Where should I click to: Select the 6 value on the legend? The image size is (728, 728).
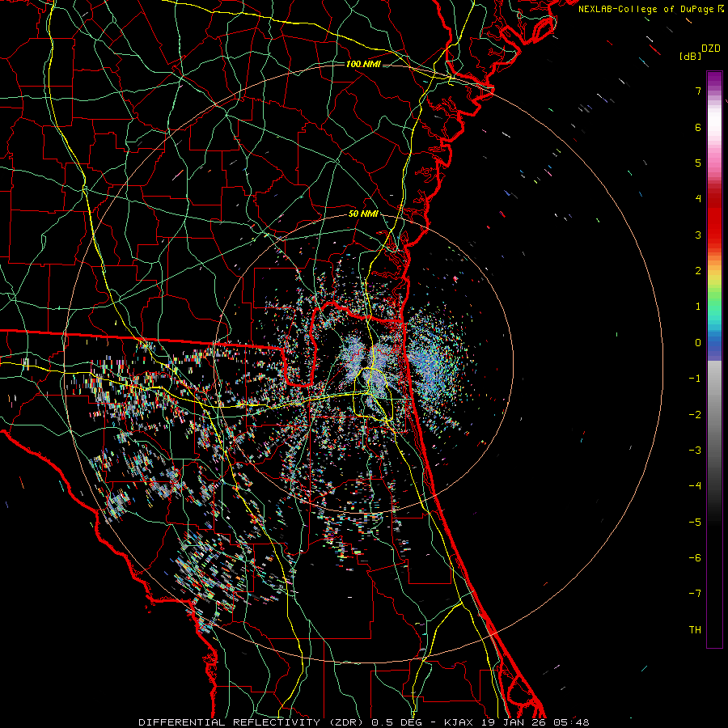[698, 127]
